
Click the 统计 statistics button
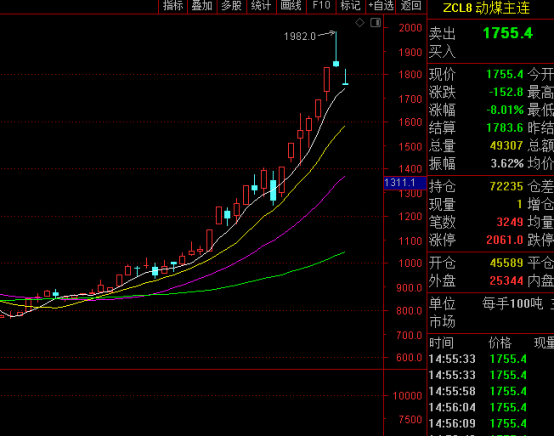[x=261, y=6]
